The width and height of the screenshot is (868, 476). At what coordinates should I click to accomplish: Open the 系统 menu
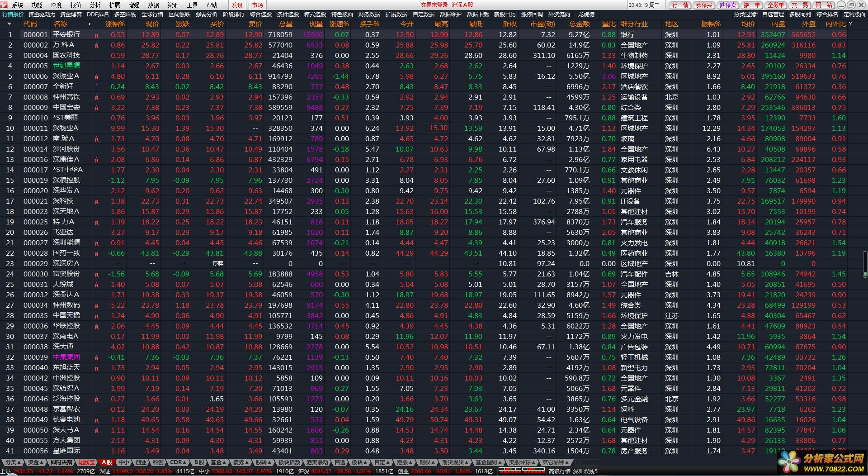(x=18, y=5)
